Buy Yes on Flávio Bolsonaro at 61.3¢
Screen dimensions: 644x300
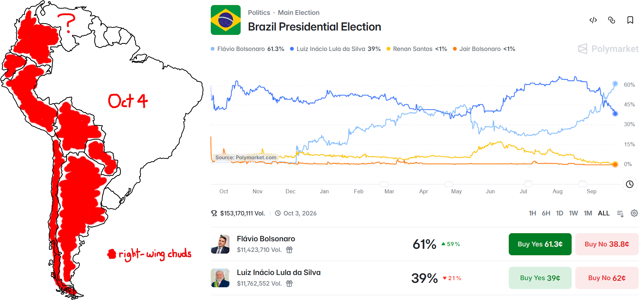pyautogui.click(x=540, y=244)
